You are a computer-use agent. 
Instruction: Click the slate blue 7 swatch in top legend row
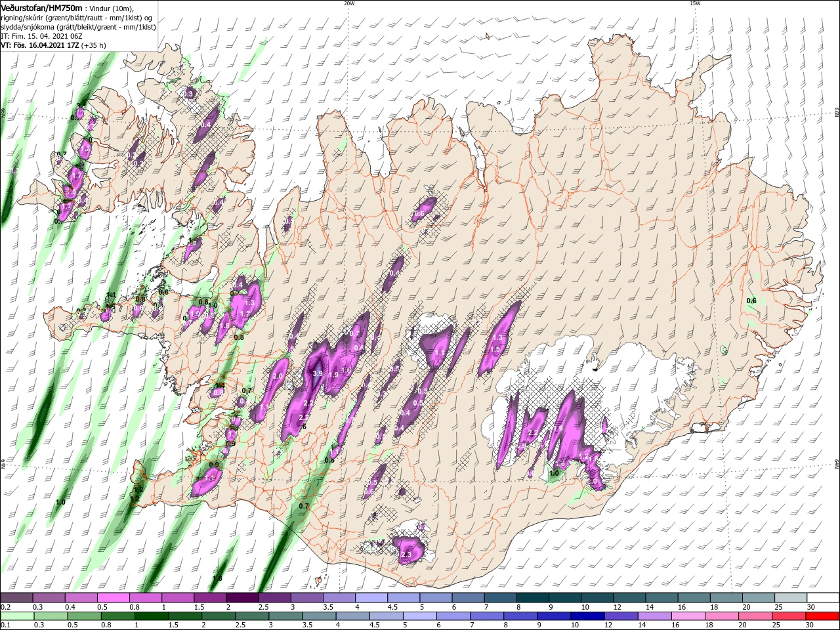501,598
